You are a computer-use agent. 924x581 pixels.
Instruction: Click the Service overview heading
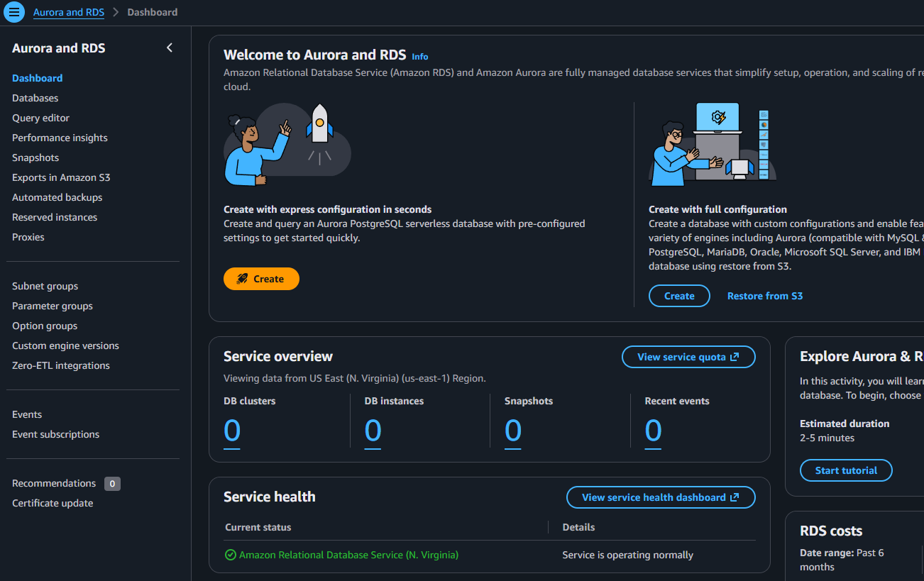[x=278, y=356]
